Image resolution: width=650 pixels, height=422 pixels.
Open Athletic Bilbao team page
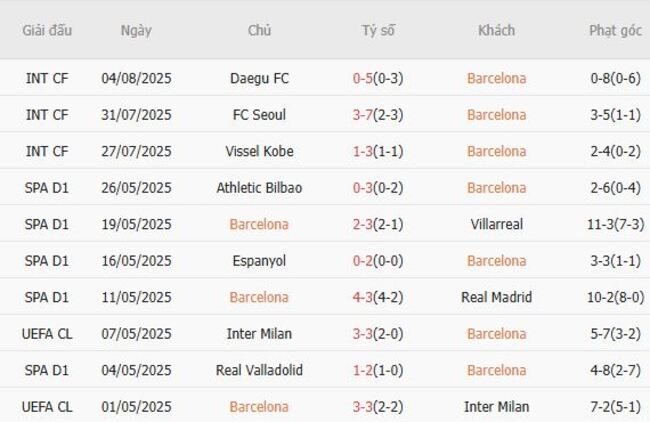[260, 188]
